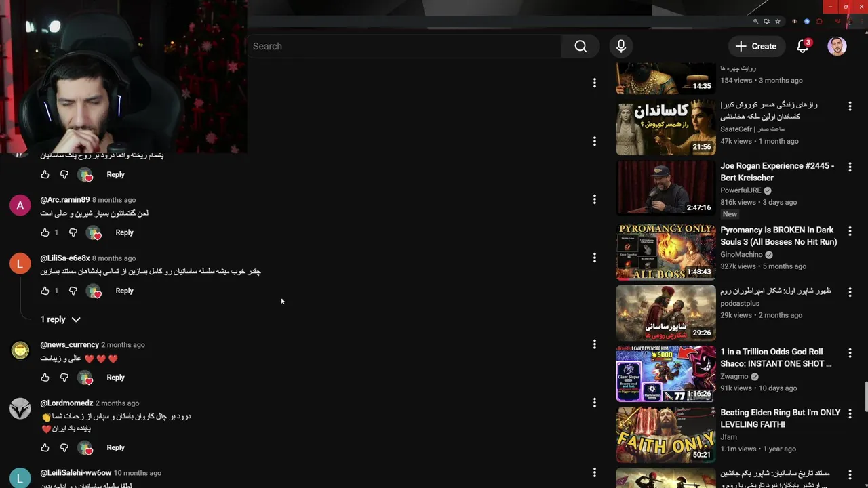Dislike the @Arc.ramin89 comment

click(x=73, y=232)
